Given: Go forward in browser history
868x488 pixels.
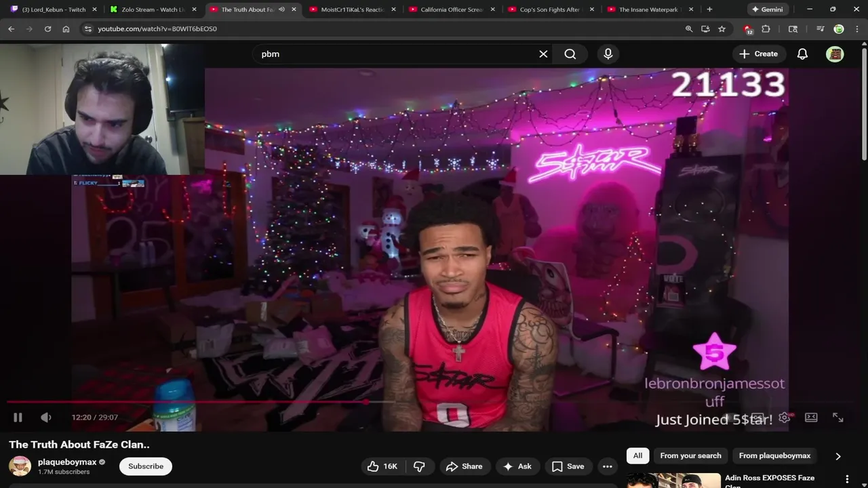Looking at the screenshot, I should coord(29,29).
